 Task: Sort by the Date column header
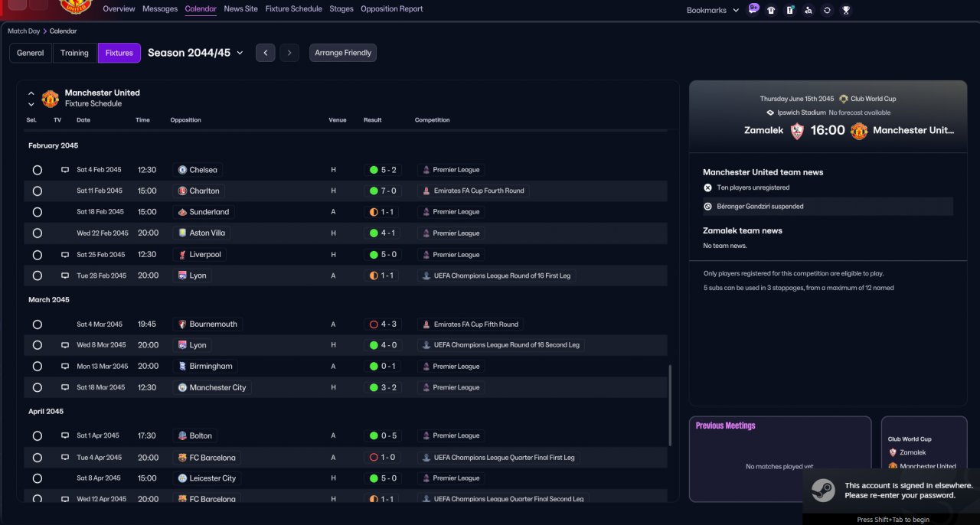click(83, 120)
